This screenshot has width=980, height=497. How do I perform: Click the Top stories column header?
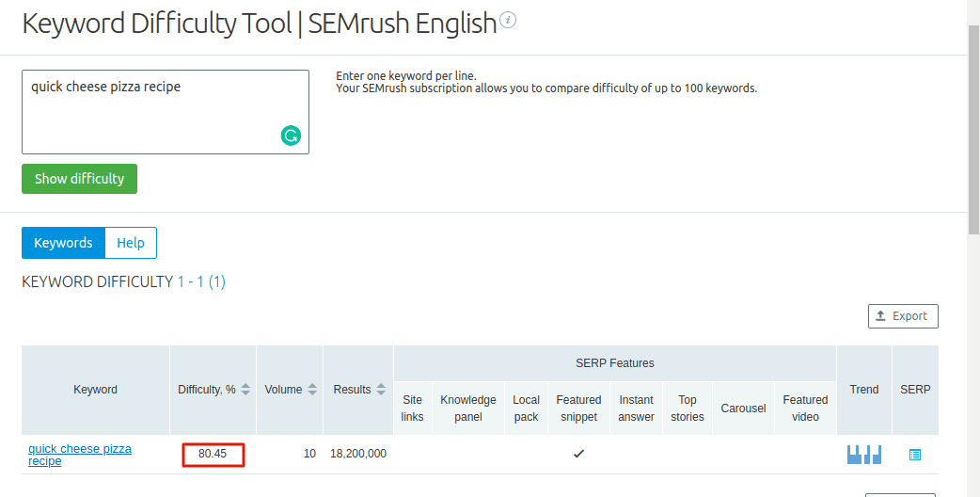pyautogui.click(x=688, y=409)
